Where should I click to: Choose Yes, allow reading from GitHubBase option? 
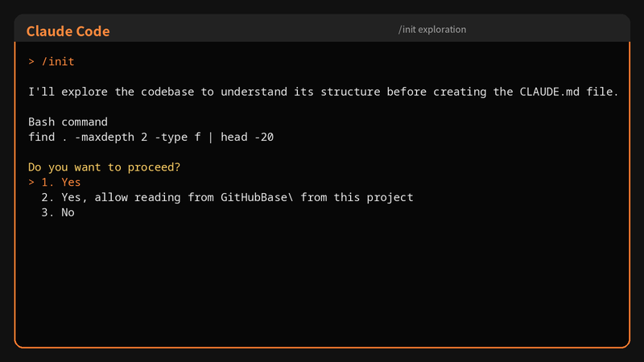227,197
